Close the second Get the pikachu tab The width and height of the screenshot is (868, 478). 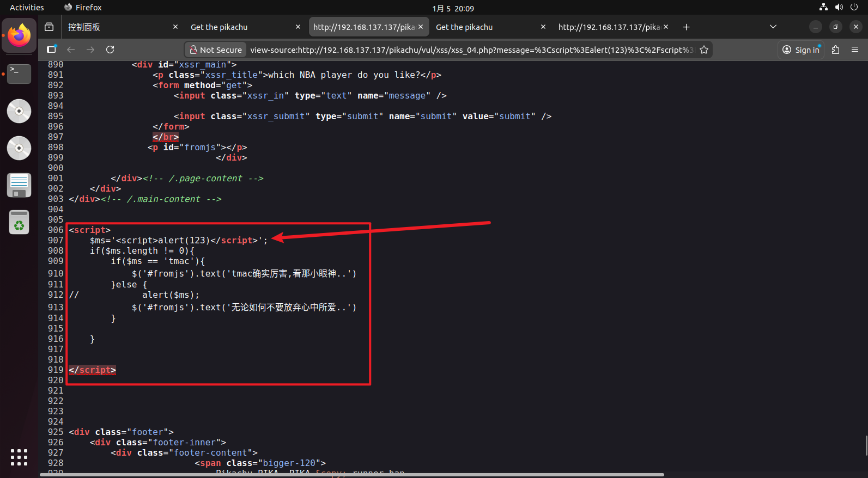(543, 27)
